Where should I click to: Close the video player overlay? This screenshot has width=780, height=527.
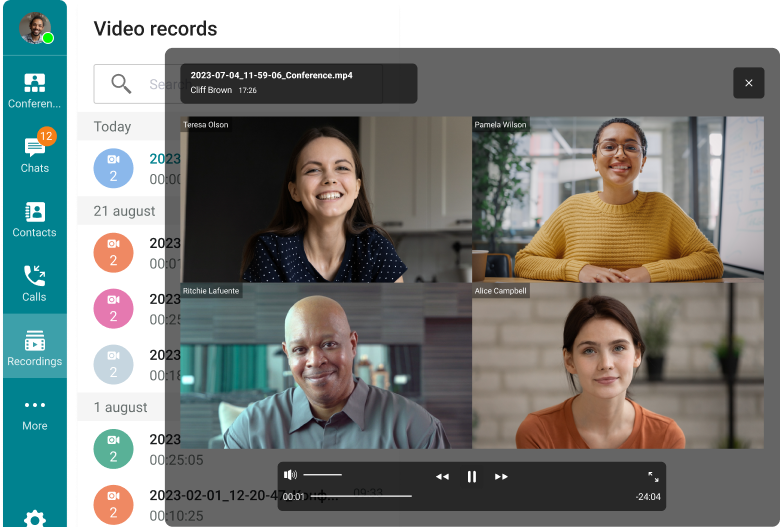coord(749,83)
